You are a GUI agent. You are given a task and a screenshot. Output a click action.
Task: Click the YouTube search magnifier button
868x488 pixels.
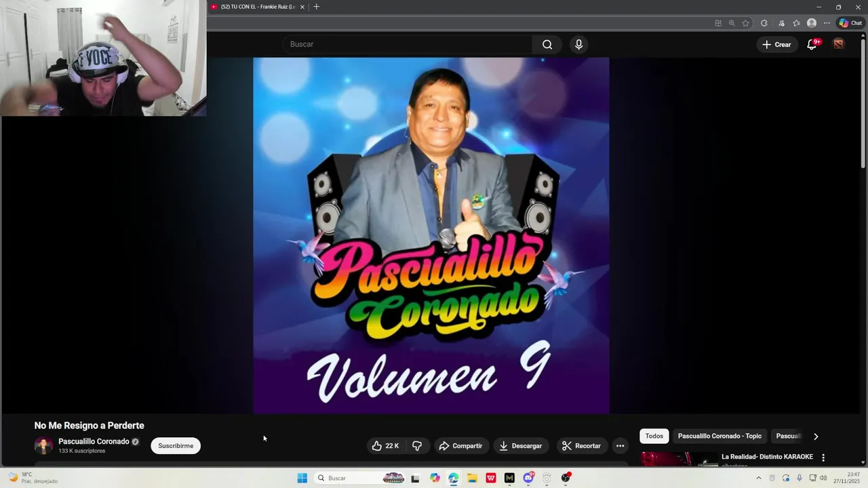[547, 45]
